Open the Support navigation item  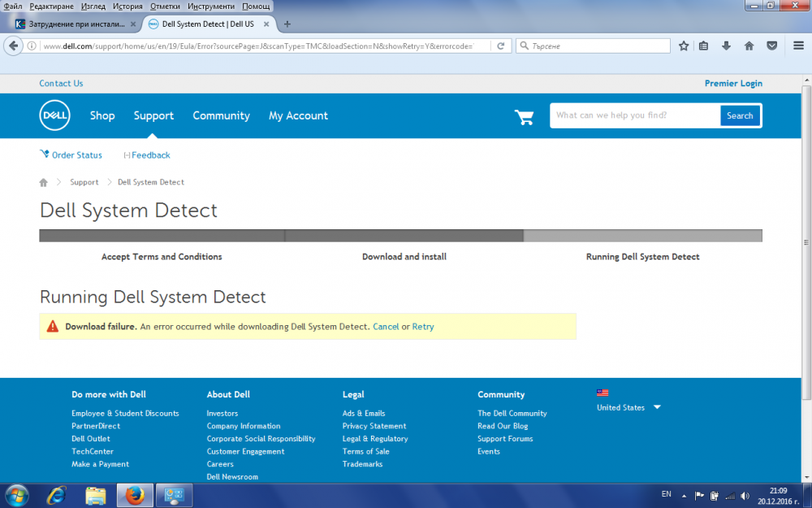click(x=153, y=115)
